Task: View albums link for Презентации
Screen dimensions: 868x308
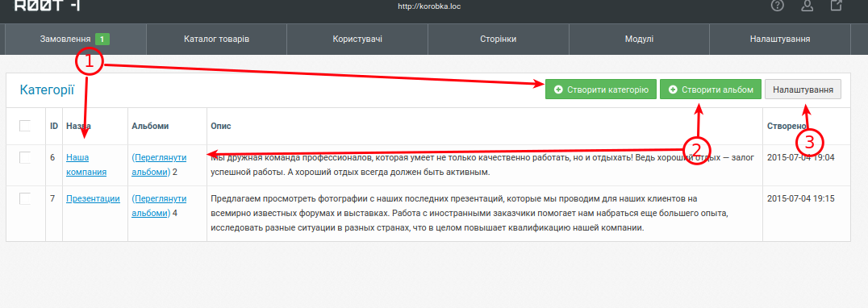Action: tap(159, 206)
